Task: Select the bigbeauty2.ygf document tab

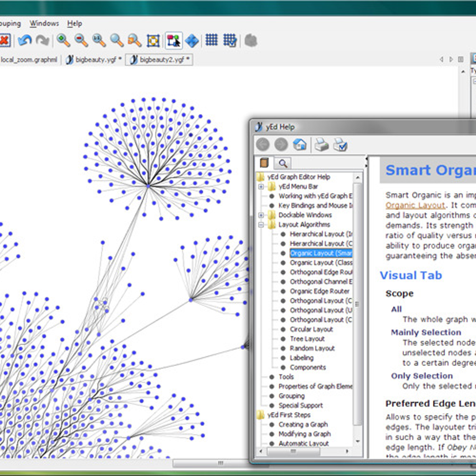Action: 159,59
